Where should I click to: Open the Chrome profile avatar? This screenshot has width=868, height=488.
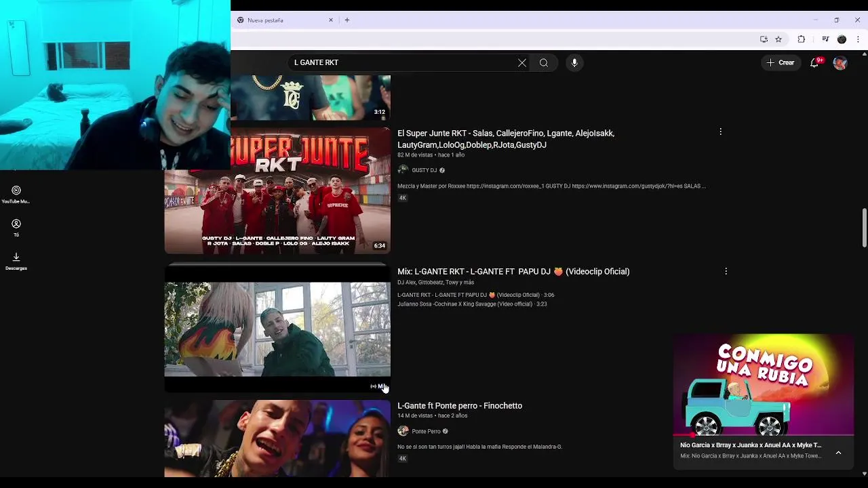842,39
